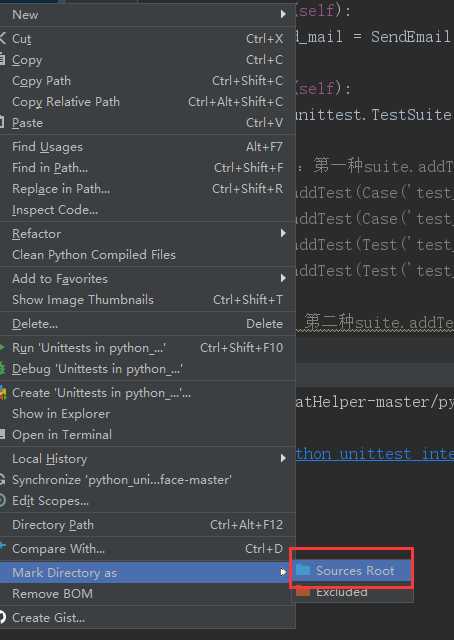The width and height of the screenshot is (454, 640).
Task: Select Delete... menu entry
Action: tap(147, 324)
